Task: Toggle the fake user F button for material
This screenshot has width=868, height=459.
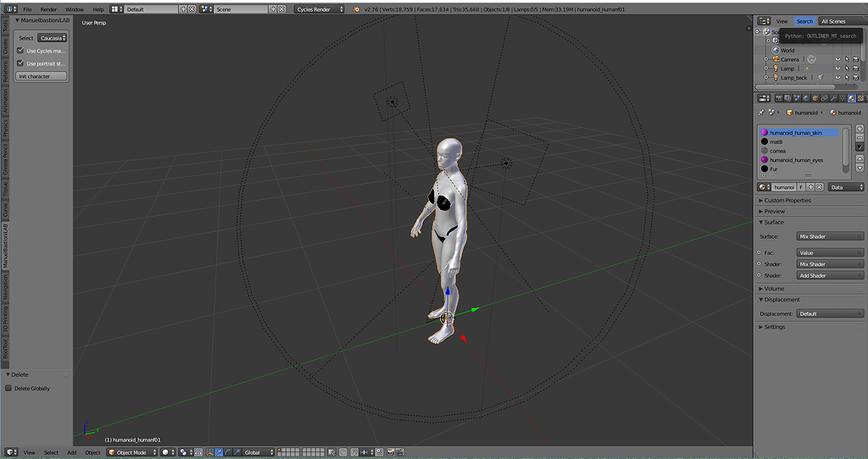Action: pyautogui.click(x=801, y=187)
